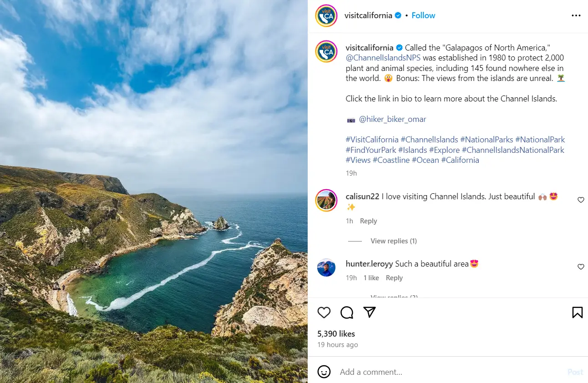The width and height of the screenshot is (588, 383).
Task: Open the emoji picker in the comment box
Action: (324, 372)
